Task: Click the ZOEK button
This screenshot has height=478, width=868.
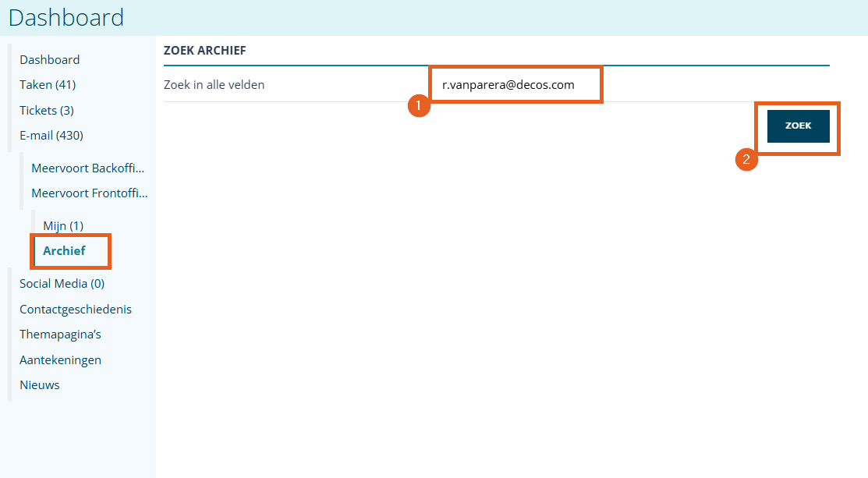Action: pos(799,126)
